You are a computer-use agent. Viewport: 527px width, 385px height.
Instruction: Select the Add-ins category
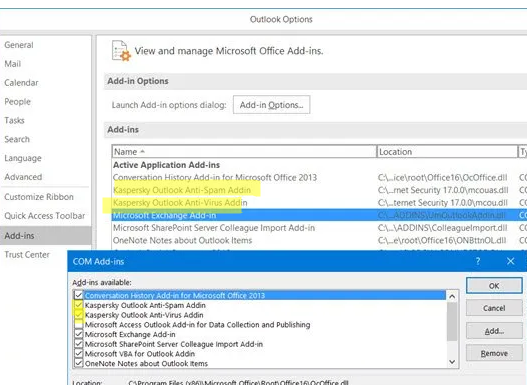tap(45, 236)
